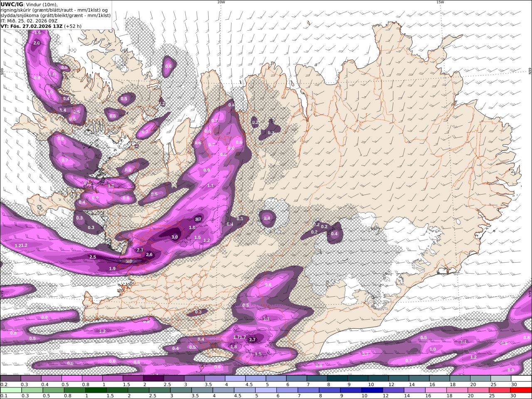532x399 pixels.
Task: Pick the dark plum 0.2 swatch in snow legend
Action: pos(10,378)
